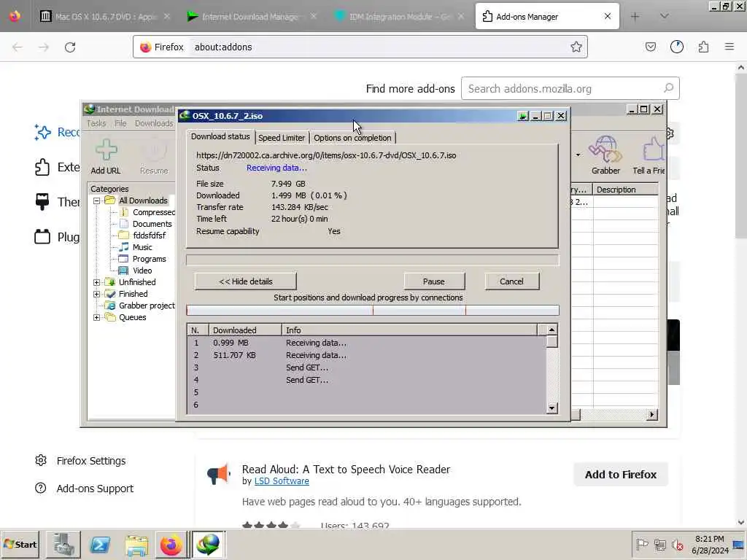Pause the OSX_10.6.7_2.iso download
The height and width of the screenshot is (560, 747).
[434, 281]
